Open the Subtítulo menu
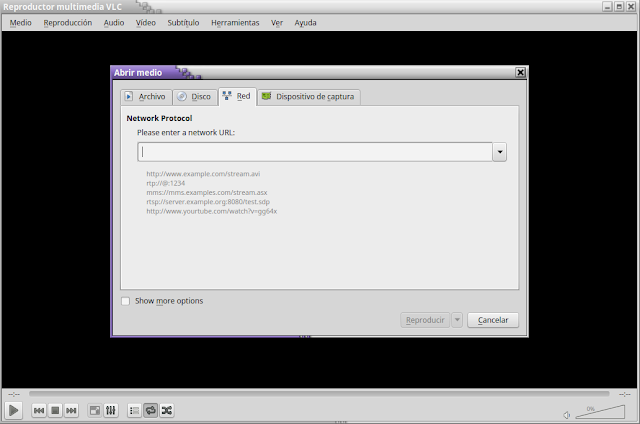Image resolution: width=640 pixels, height=424 pixels. pos(183,23)
